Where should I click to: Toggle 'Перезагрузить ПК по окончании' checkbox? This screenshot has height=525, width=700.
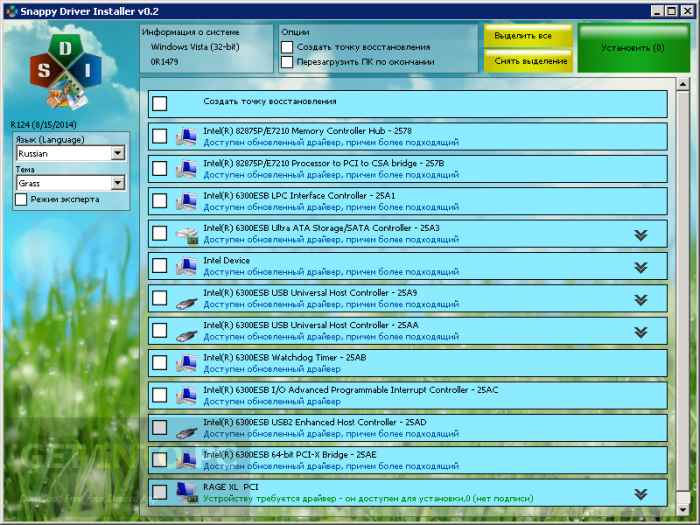pyautogui.click(x=288, y=62)
